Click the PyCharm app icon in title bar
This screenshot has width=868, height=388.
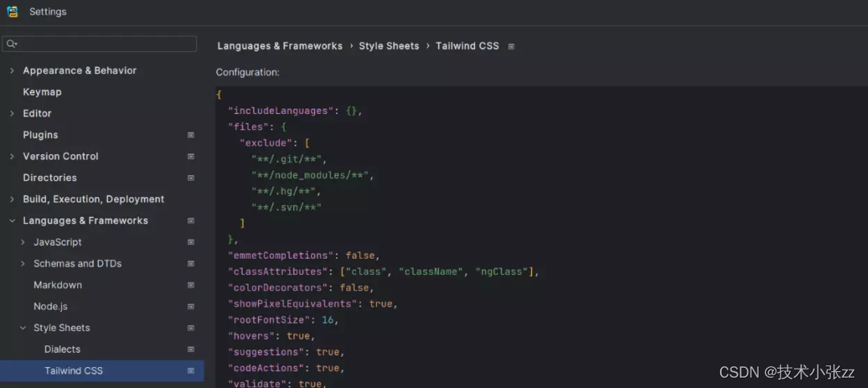[x=12, y=11]
